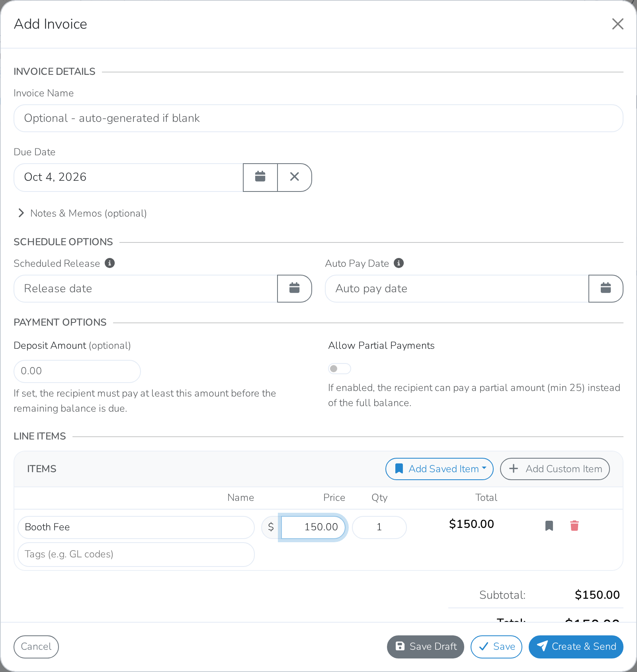This screenshot has width=637, height=672.
Task: Show info about Auto Pay Date
Action: point(399,263)
